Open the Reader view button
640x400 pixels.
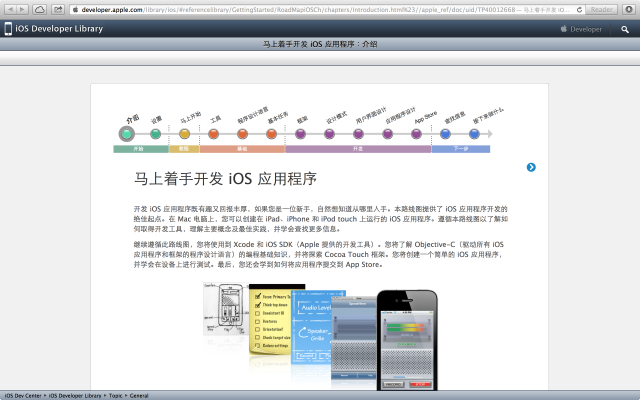(602, 9)
